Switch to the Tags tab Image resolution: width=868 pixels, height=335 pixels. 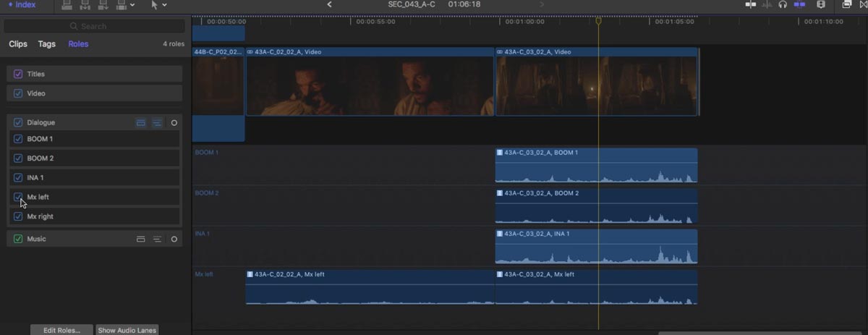coord(47,44)
